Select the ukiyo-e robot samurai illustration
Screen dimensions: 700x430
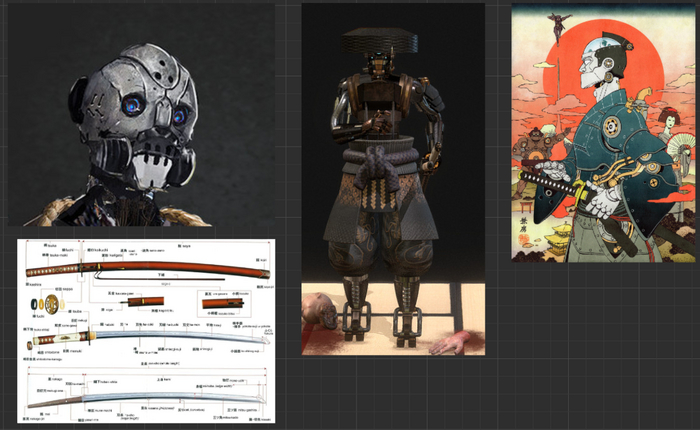tap(603, 133)
